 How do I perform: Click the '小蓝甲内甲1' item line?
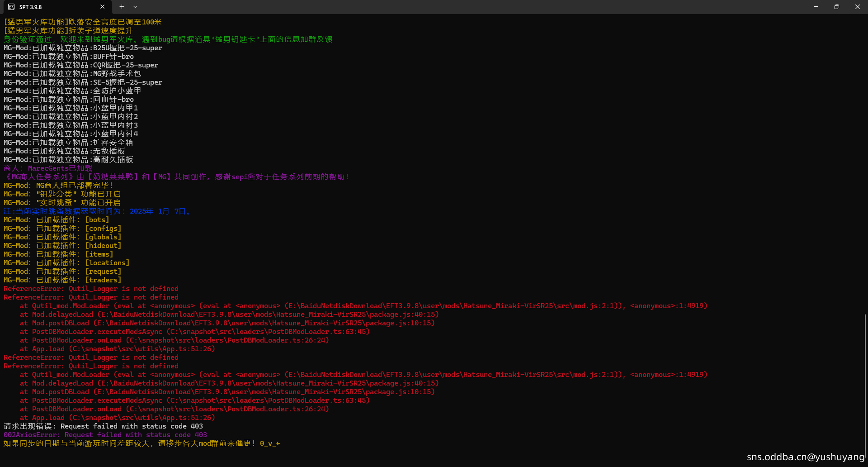(x=71, y=108)
